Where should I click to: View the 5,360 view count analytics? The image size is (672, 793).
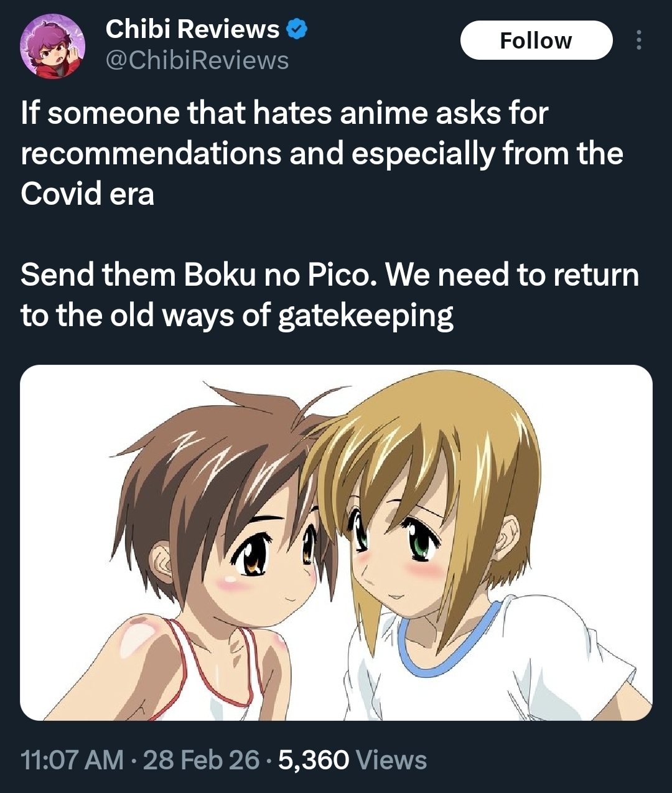tap(314, 760)
